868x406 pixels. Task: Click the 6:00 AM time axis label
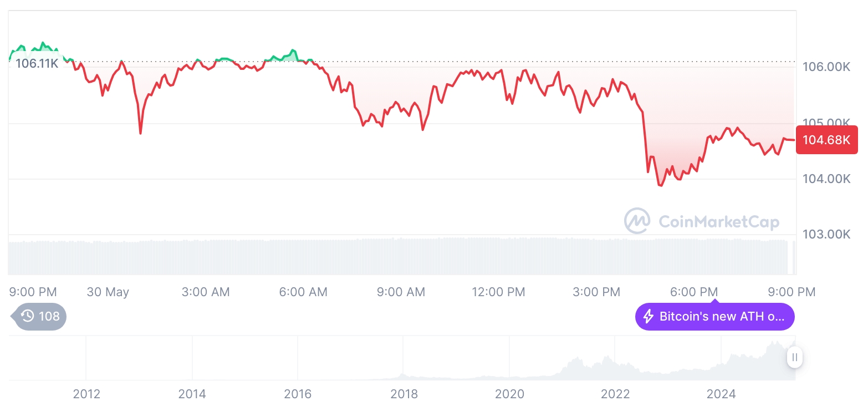click(x=303, y=292)
